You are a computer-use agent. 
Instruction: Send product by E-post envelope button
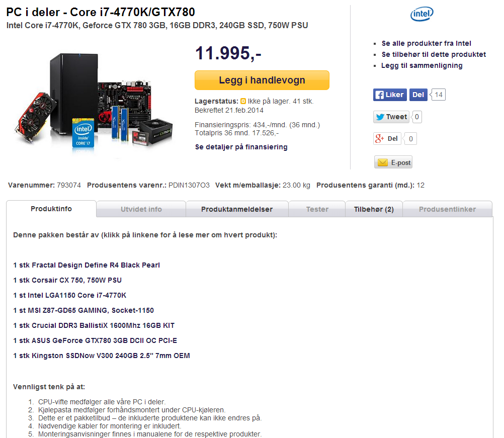coord(393,162)
